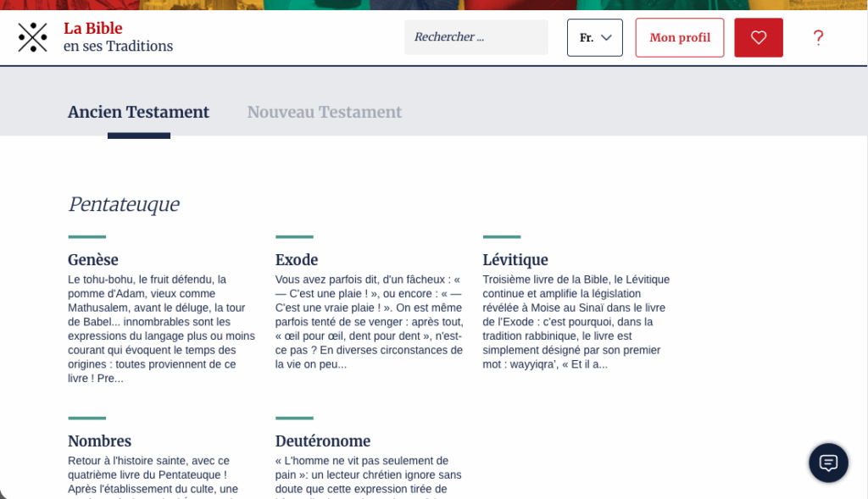Screen dimensions: 868x499
Task: Click the red heart favorites button
Action: [x=758, y=37]
